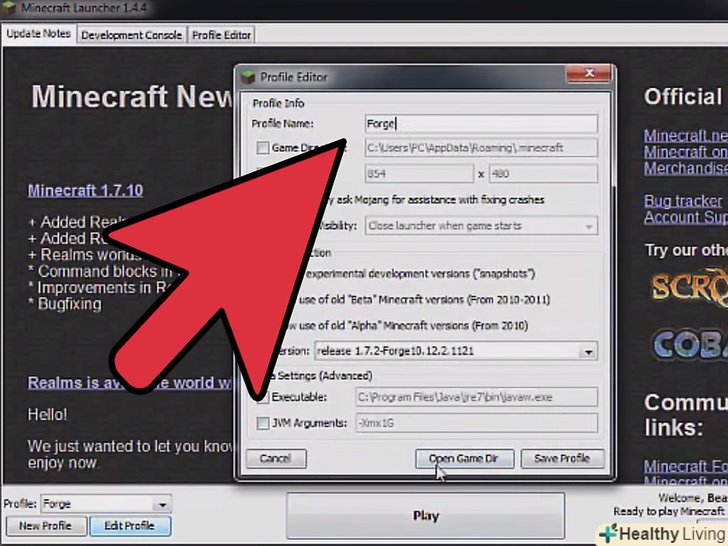728x546 pixels.
Task: Open the Merchandise link
Action: coord(686,168)
